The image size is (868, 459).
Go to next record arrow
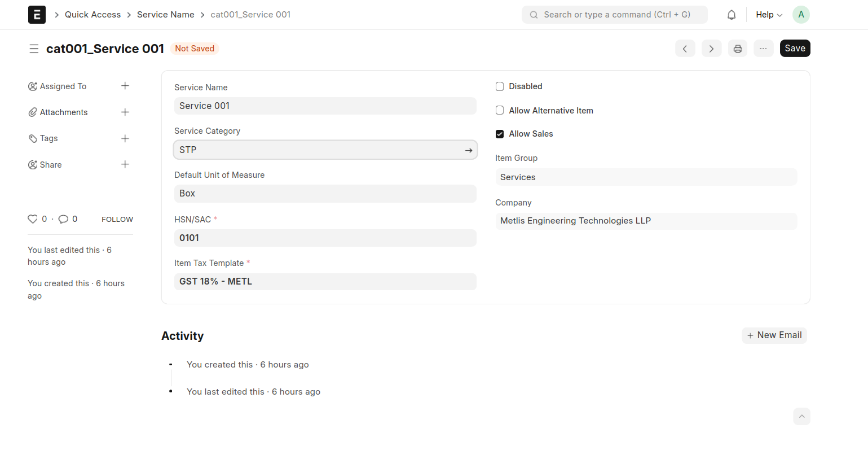(x=711, y=49)
